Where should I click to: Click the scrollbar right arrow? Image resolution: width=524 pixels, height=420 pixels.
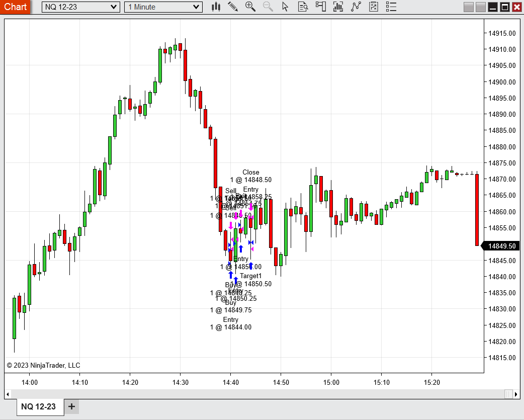(516, 394)
